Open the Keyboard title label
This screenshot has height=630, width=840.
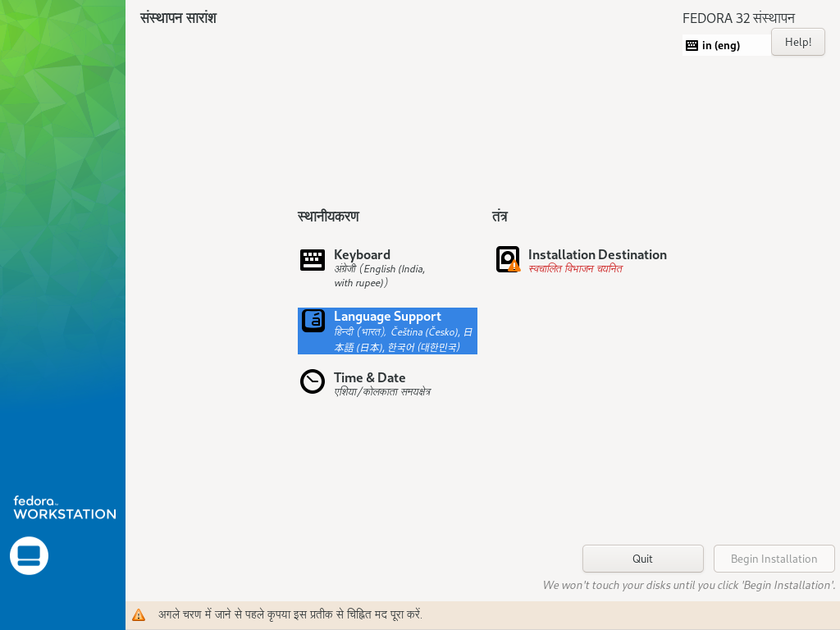click(x=362, y=254)
